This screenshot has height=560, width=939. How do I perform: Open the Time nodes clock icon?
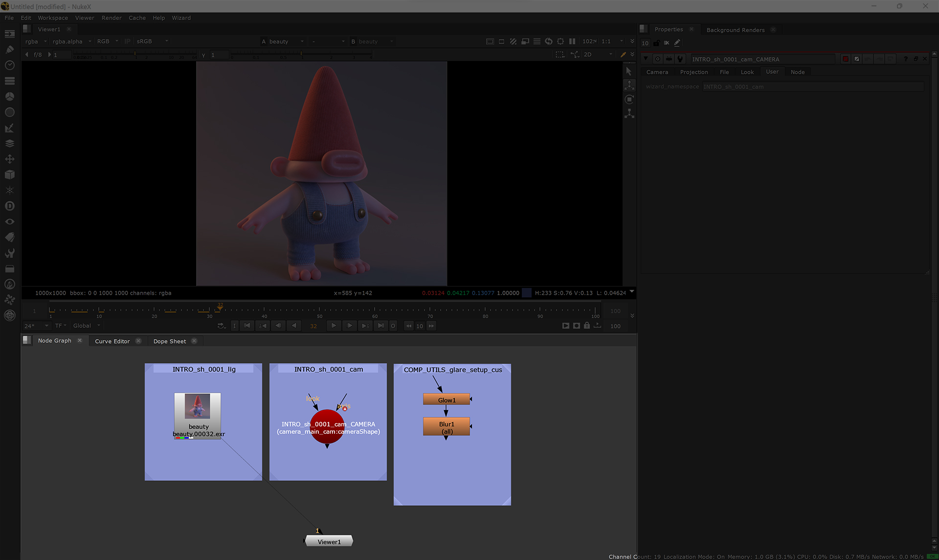9,65
